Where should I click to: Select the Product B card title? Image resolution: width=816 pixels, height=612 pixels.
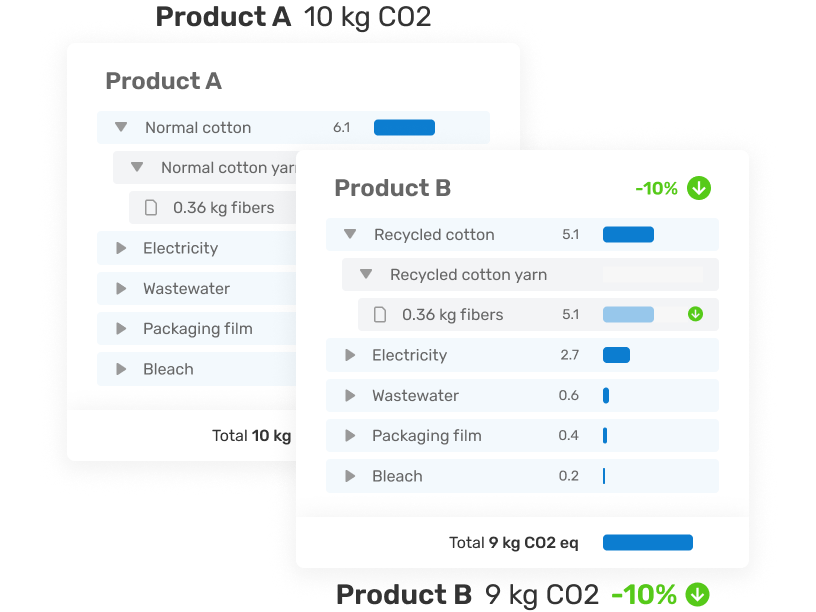(392, 188)
